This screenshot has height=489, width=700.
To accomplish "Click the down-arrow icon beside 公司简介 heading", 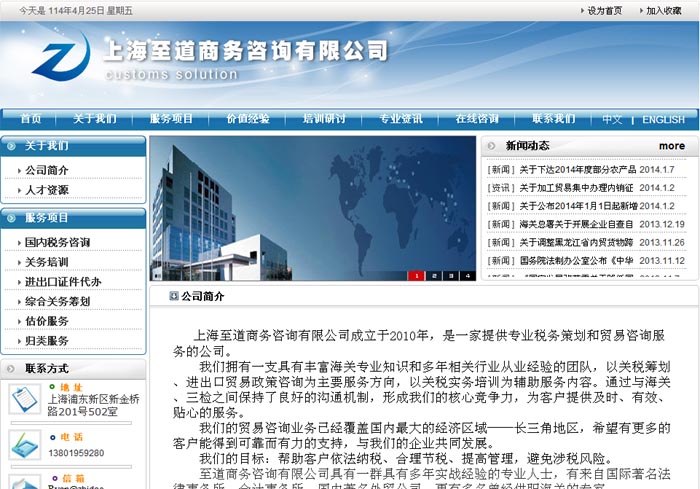I will pyautogui.click(x=174, y=296).
